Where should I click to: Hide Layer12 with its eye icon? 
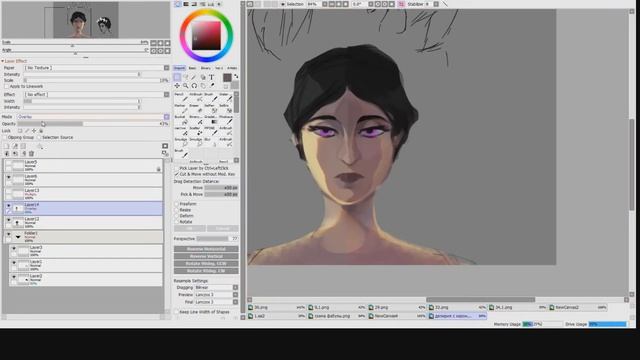pos(9,220)
